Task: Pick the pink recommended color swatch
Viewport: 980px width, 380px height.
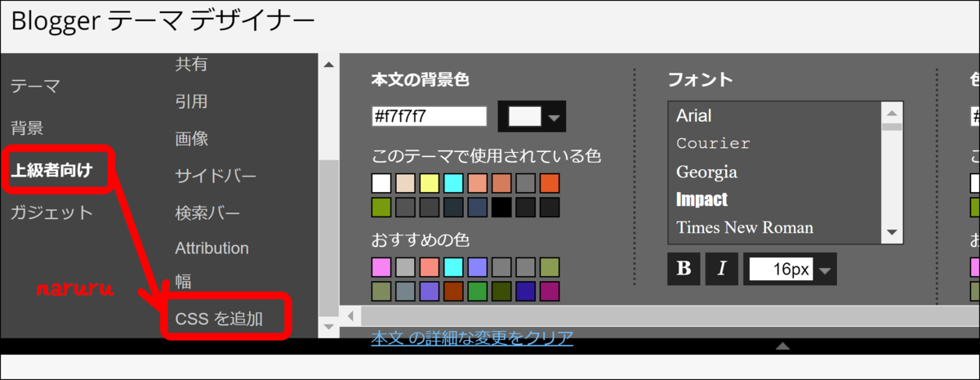Action: point(381,267)
